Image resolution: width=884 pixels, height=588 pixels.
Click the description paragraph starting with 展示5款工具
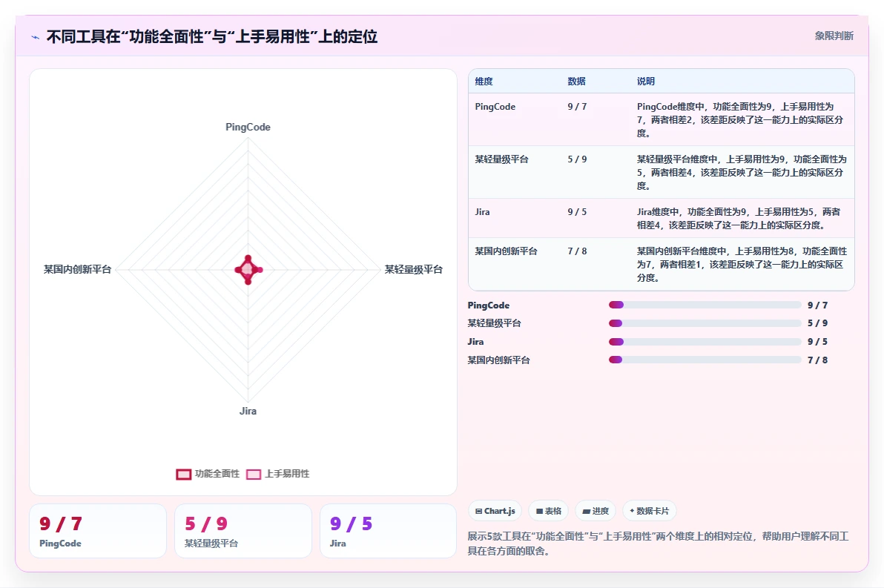tap(658, 544)
